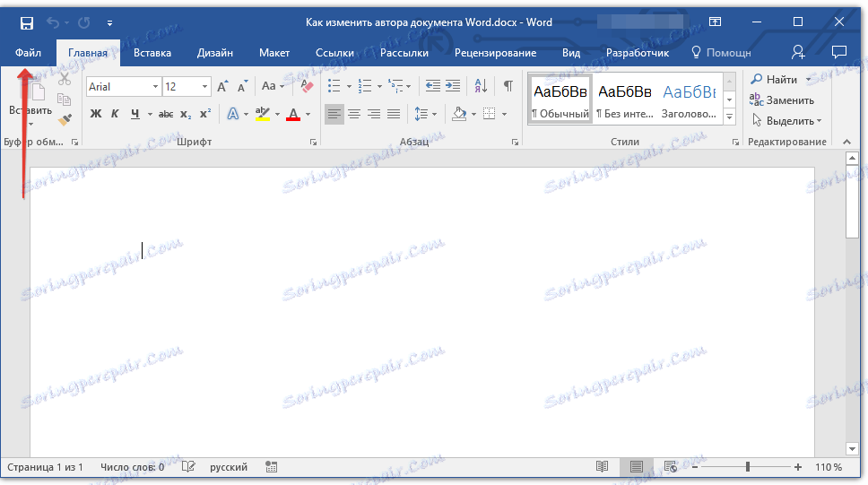This screenshot has width=868, height=485.
Task: Open the multilevel list button
Action: pyautogui.click(x=395, y=86)
